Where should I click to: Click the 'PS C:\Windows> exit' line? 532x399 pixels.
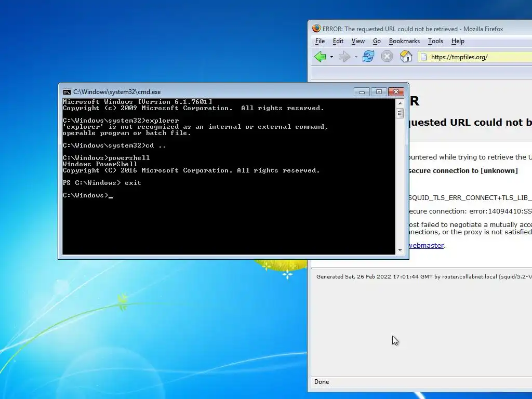(102, 183)
